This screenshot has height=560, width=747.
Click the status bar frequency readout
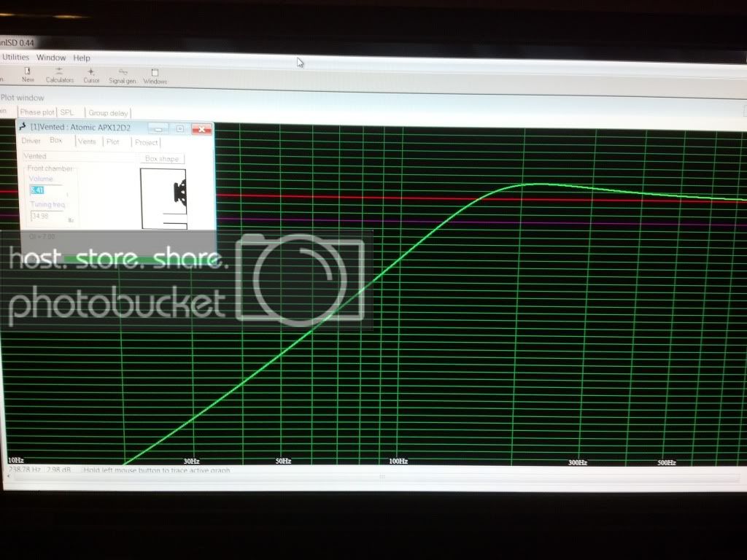pyautogui.click(x=24, y=470)
